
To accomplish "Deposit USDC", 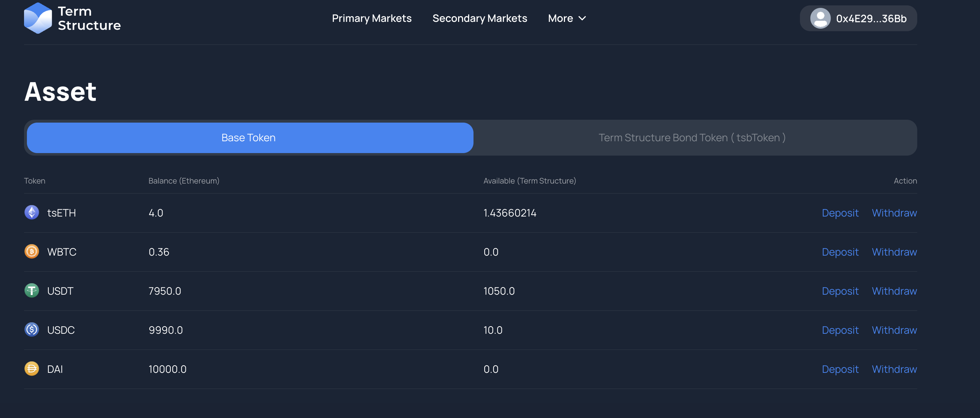I will pos(840,330).
